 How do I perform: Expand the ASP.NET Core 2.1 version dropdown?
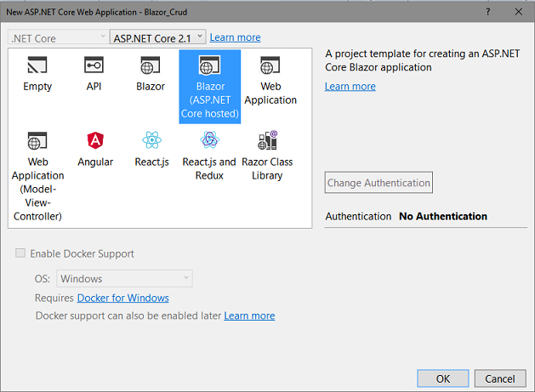[x=157, y=37]
